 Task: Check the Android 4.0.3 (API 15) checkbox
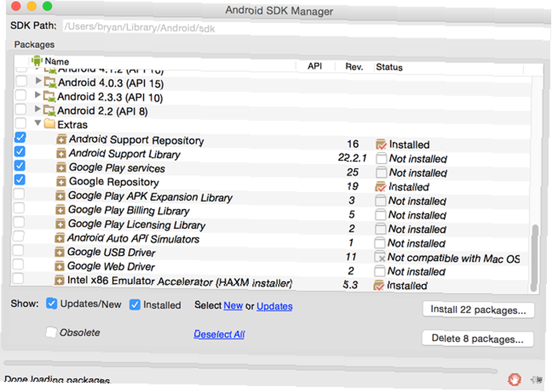[x=22, y=81]
